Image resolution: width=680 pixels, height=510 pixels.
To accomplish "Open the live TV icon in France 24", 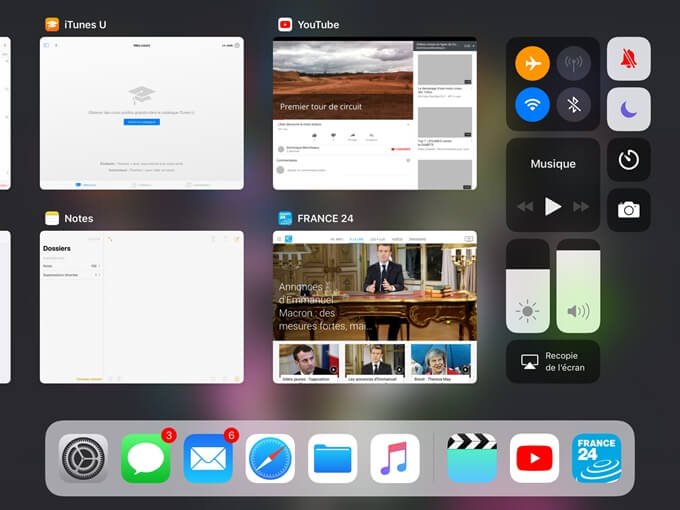I will pyautogui.click(x=468, y=239).
